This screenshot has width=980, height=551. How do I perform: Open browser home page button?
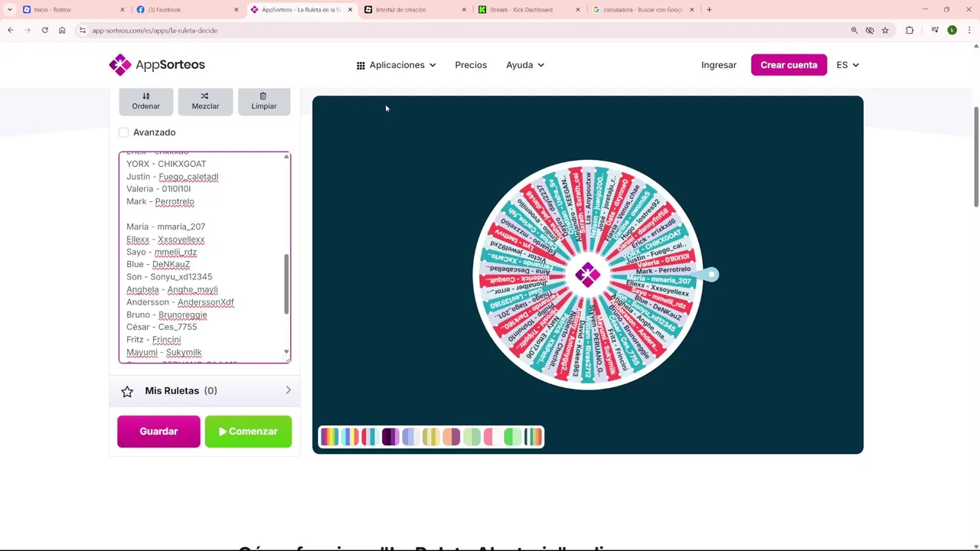(x=62, y=30)
